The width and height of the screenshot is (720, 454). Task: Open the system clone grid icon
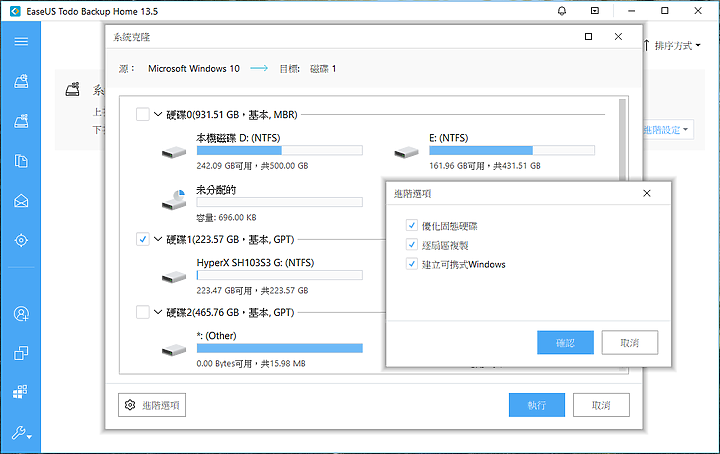(x=20, y=392)
